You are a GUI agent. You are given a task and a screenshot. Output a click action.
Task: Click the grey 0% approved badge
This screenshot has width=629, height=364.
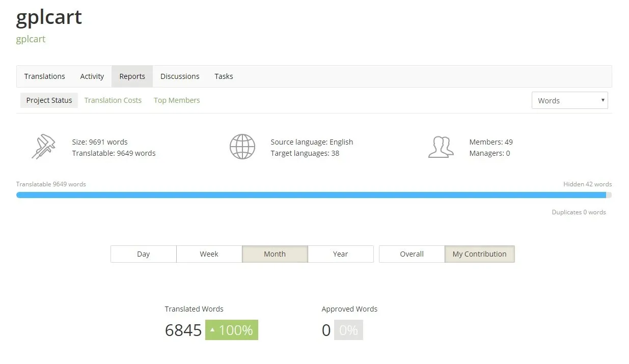348,330
